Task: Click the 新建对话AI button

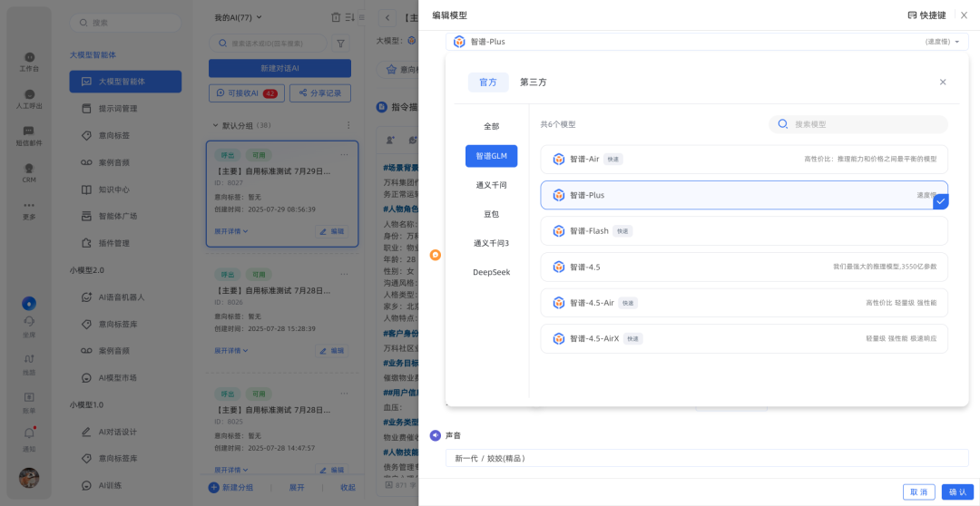Action: (280, 68)
